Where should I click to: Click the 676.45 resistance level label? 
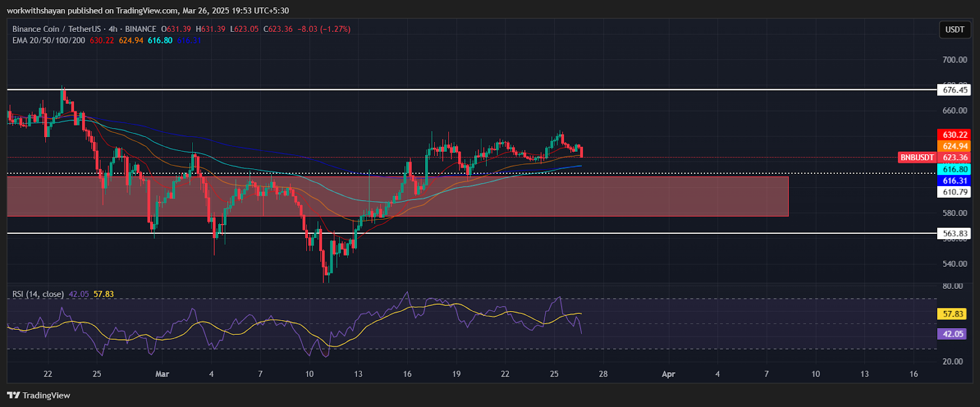click(x=955, y=90)
